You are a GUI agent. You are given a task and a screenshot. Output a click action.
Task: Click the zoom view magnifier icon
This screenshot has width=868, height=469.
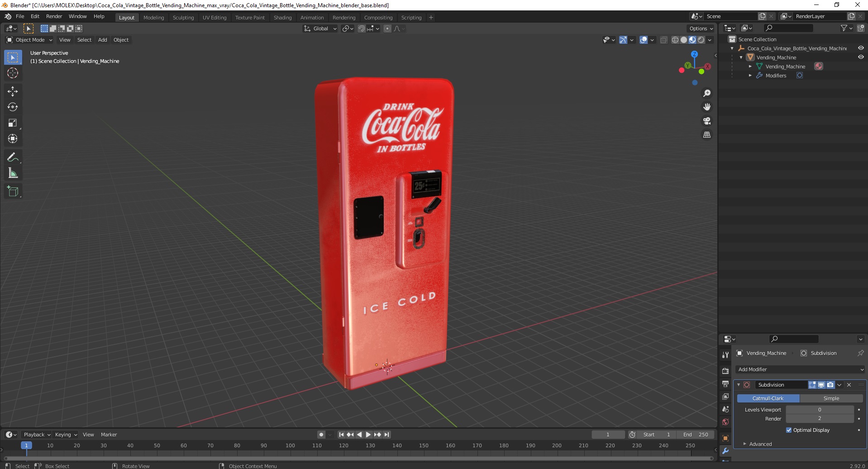(706, 93)
